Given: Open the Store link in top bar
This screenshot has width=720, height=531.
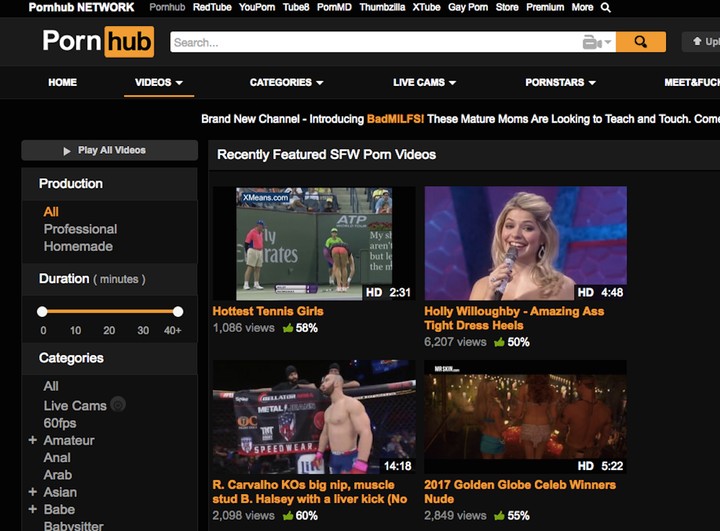Looking at the screenshot, I should coord(507,7).
